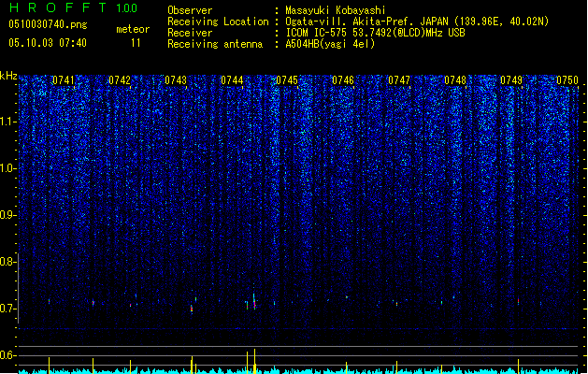Click the kHz axis unit label
Image resolution: width=588 pixels, height=374 pixels.
(x=8, y=76)
